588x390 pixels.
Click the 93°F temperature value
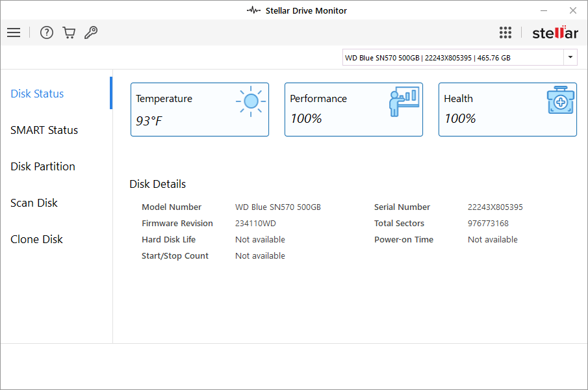(x=149, y=121)
